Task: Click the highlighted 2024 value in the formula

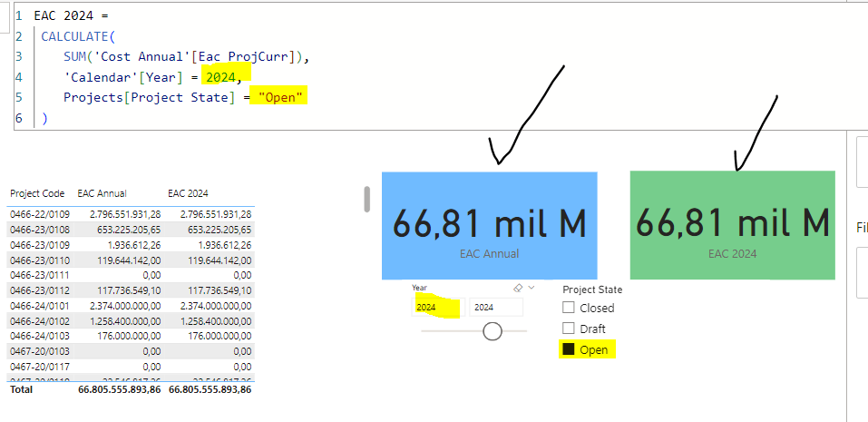Action: (x=220, y=77)
